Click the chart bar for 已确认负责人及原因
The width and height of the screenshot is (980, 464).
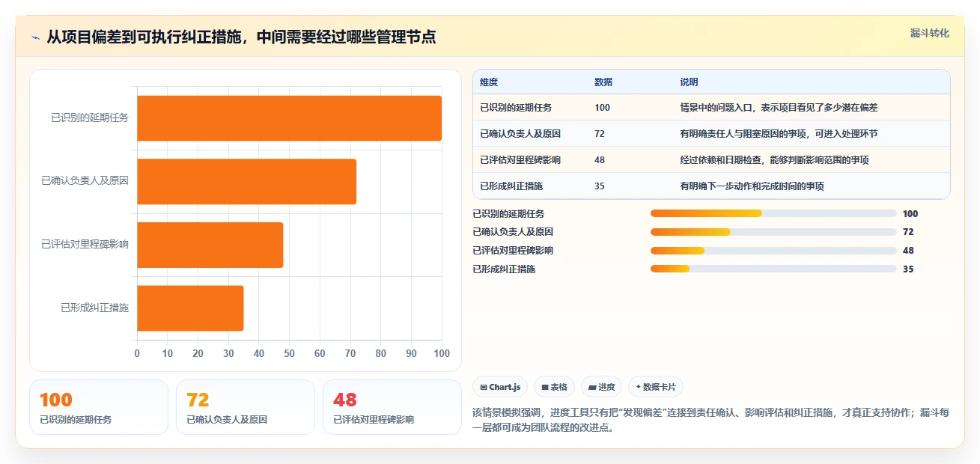click(246, 181)
